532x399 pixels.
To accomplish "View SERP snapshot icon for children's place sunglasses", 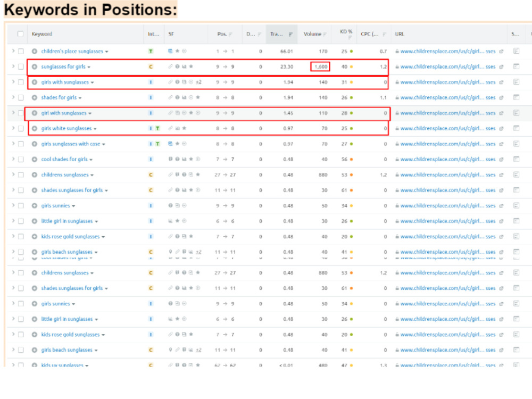I will coord(517,51).
